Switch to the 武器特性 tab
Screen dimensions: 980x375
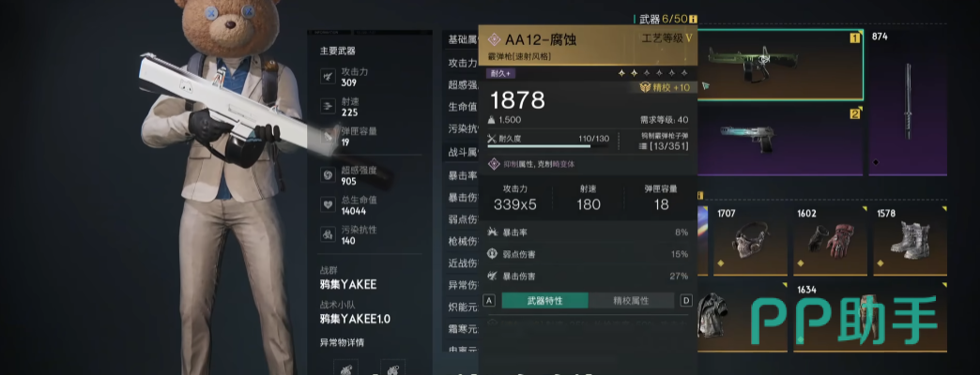(544, 301)
